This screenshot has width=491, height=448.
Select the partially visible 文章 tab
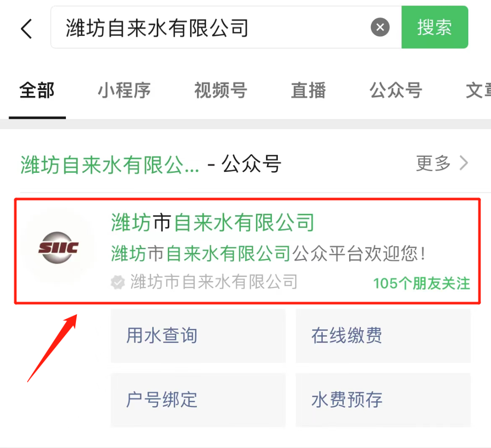[478, 91]
